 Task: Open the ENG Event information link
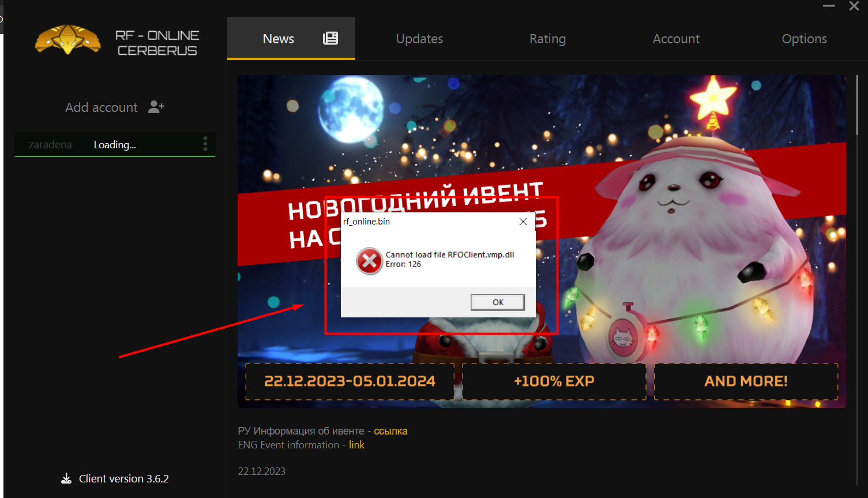(x=356, y=445)
